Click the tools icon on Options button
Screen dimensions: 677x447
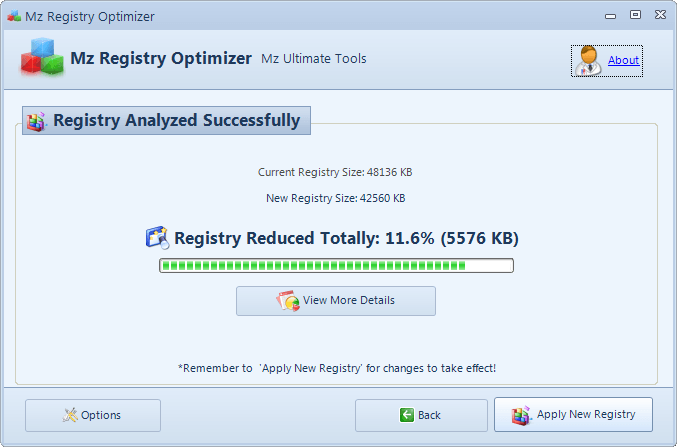click(x=70, y=415)
